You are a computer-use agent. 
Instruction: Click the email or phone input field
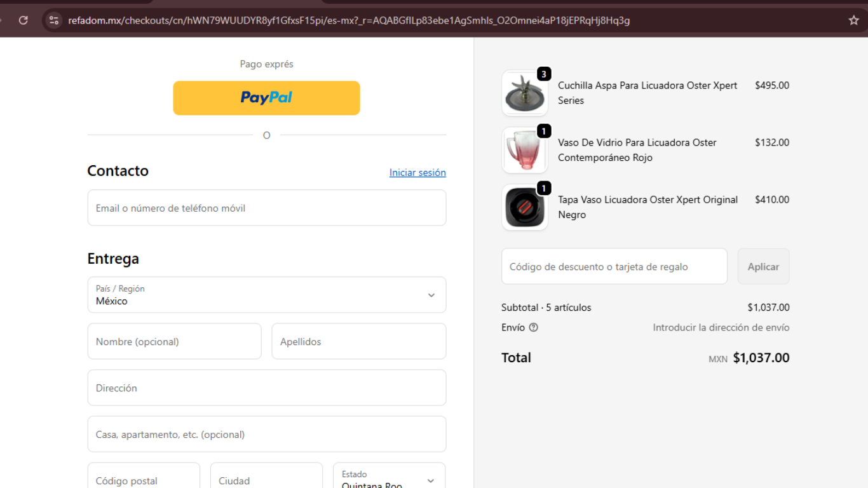tap(266, 208)
